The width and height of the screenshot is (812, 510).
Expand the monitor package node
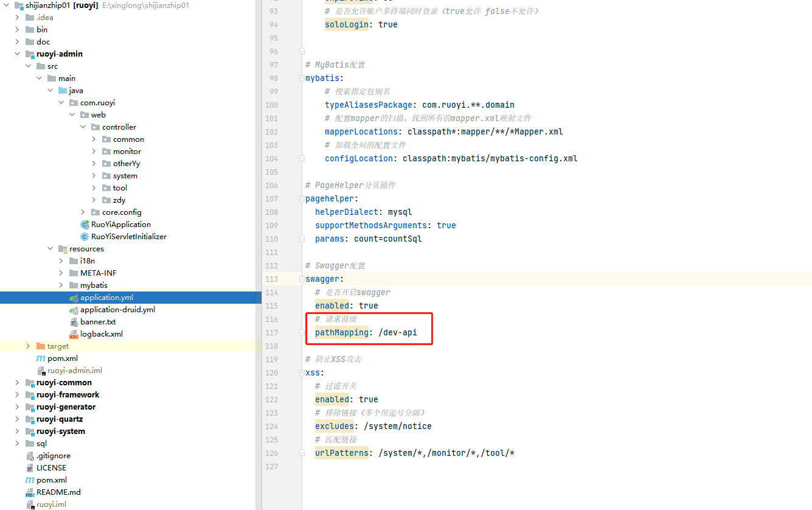coord(94,152)
